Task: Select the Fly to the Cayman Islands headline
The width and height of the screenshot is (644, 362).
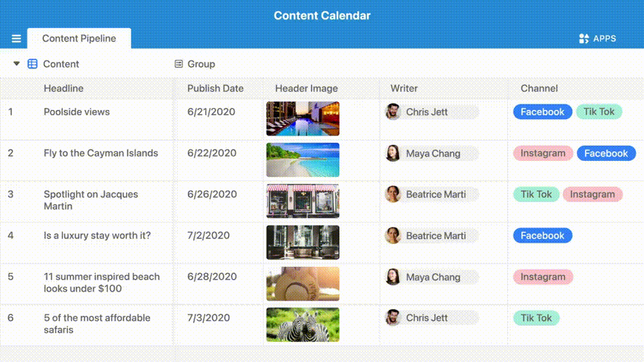Action: point(101,153)
